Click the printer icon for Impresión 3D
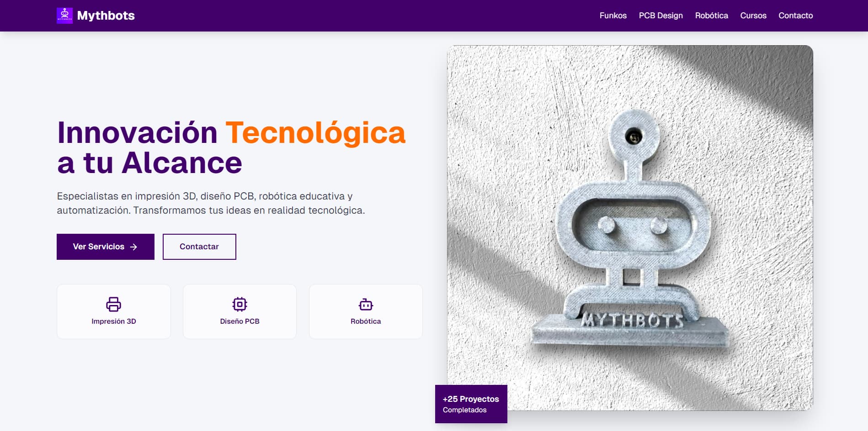 click(x=113, y=304)
